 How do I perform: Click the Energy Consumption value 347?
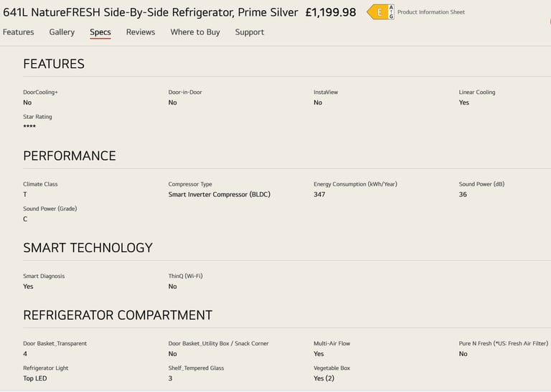pos(319,194)
